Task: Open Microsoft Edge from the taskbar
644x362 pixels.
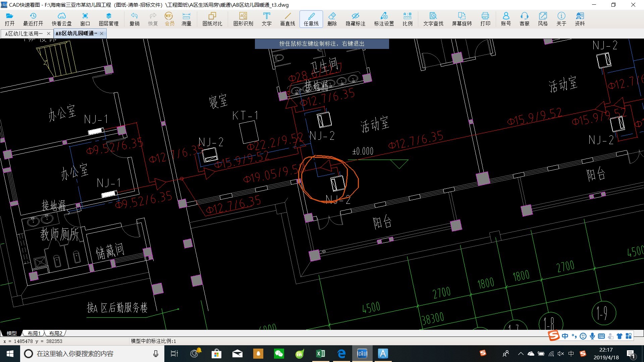Action: pos(341,354)
